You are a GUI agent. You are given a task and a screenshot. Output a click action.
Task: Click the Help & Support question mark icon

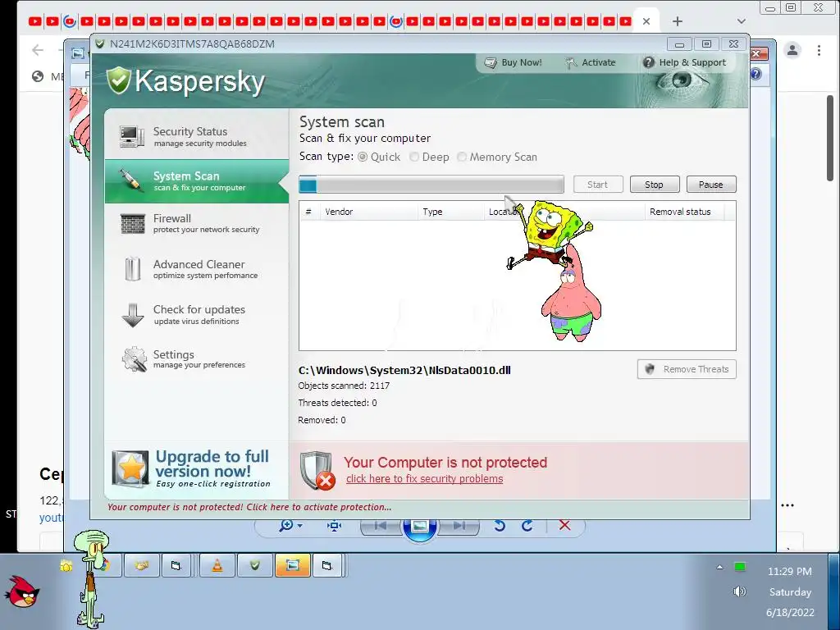click(648, 62)
